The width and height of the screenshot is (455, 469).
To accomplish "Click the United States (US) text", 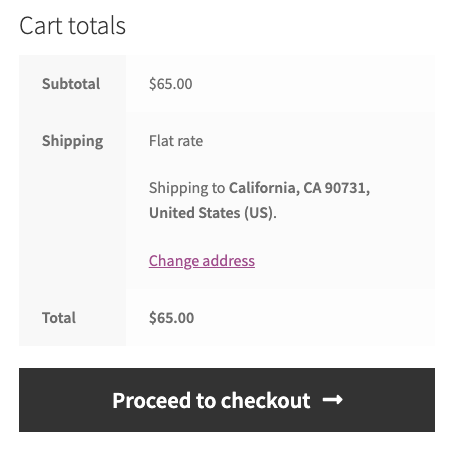I will tap(212, 213).
